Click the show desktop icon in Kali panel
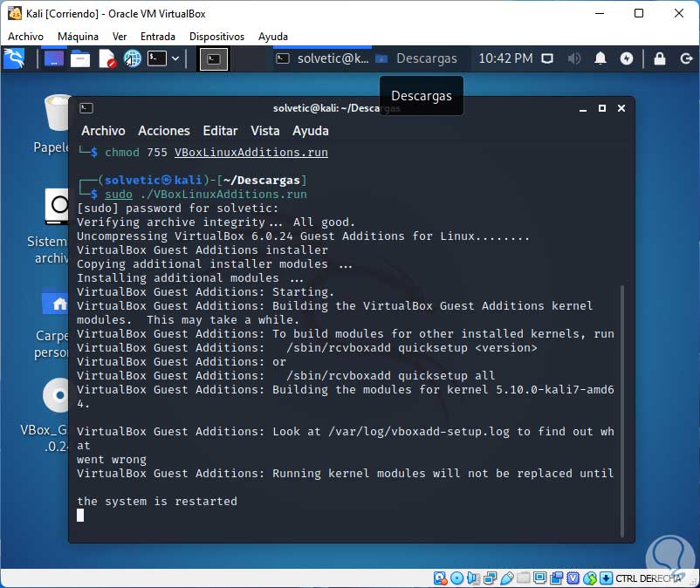Screen dimensions: 700x588 53,59
